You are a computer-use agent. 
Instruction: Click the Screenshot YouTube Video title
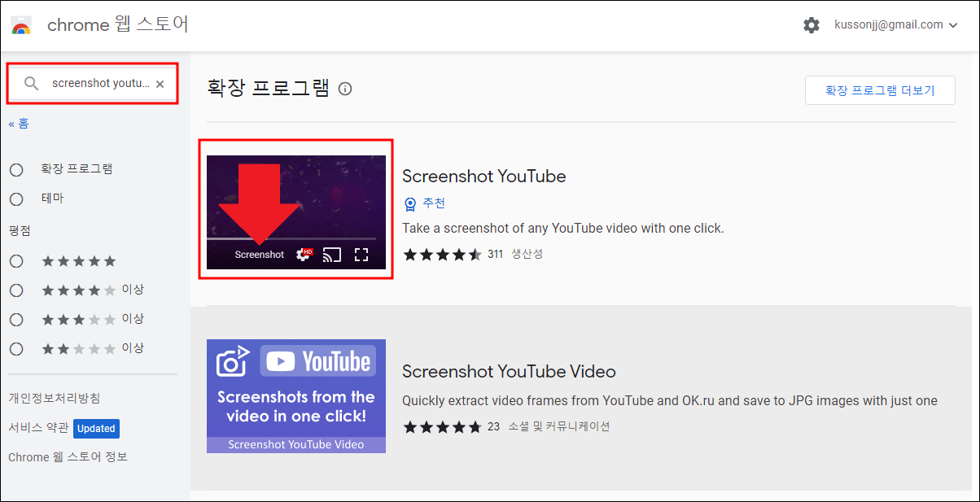pyautogui.click(x=509, y=372)
